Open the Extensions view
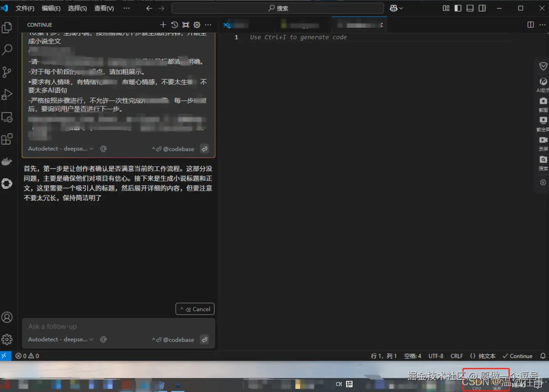 (7, 139)
